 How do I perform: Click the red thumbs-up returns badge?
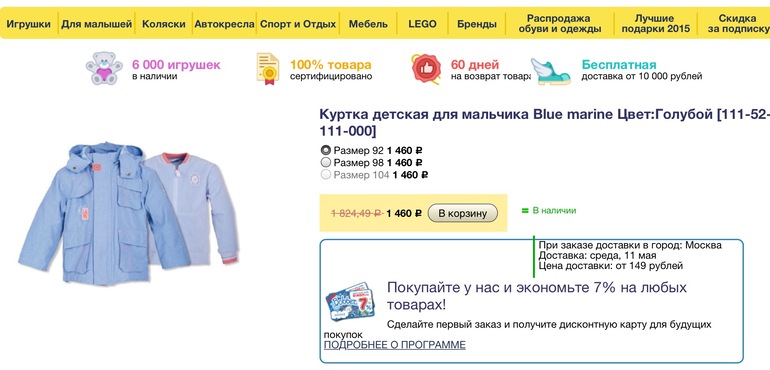point(426,69)
